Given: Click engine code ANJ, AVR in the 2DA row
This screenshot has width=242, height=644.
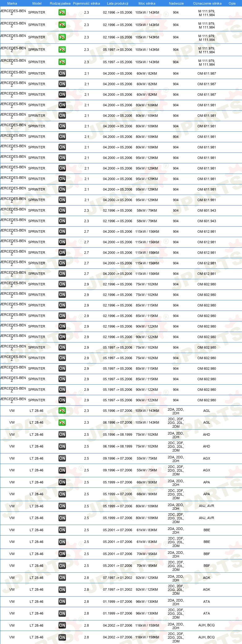Looking at the screenshot, I should point(206,506).
